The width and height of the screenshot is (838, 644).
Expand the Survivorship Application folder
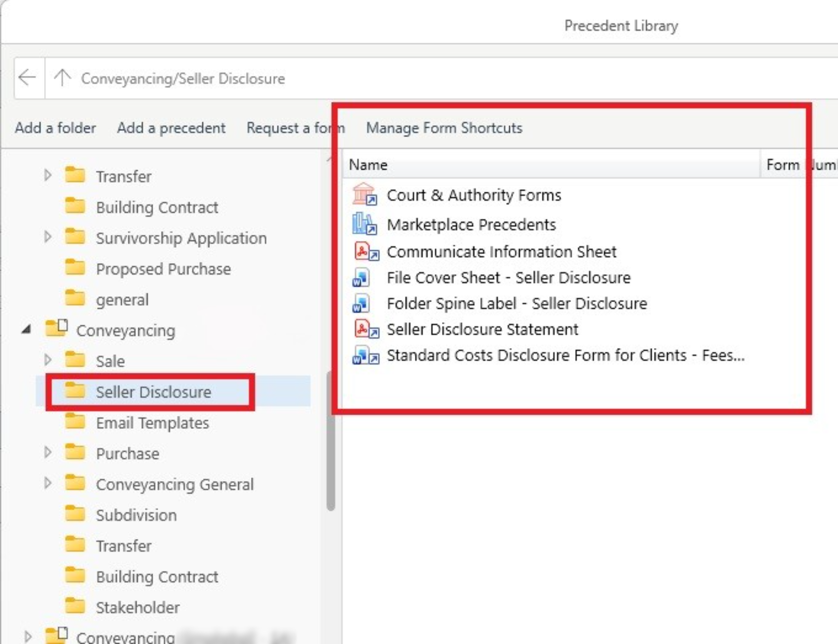pyautogui.click(x=48, y=237)
